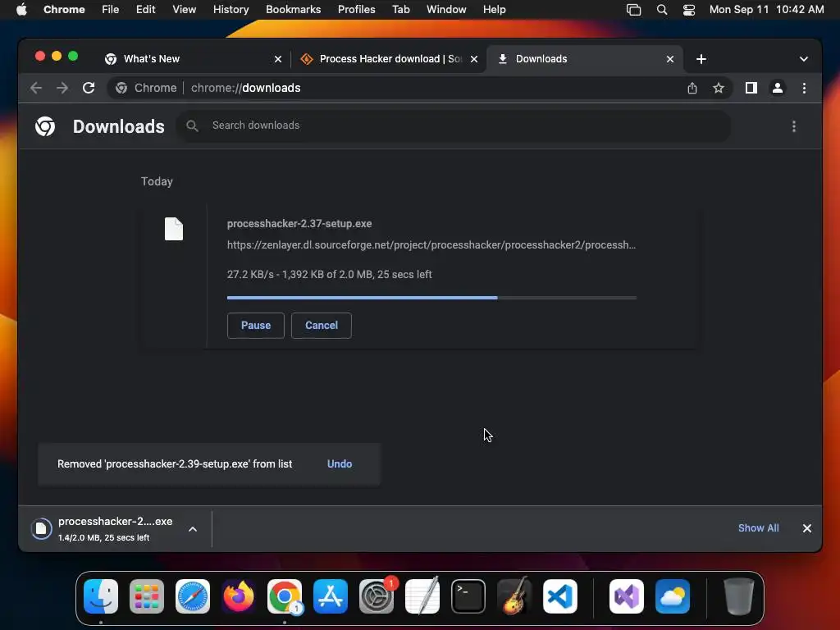840x630 pixels.
Task: Open System Settings from the dock
Action: coord(376,596)
